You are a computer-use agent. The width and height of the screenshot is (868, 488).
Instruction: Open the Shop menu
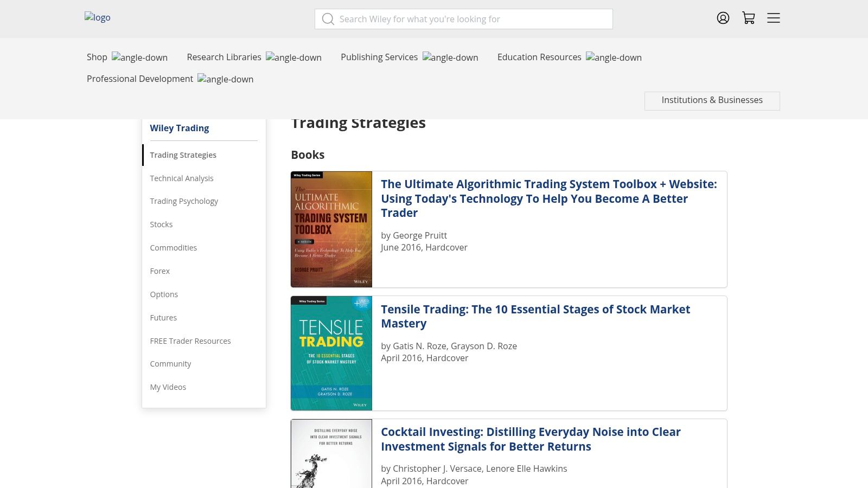coord(97,57)
